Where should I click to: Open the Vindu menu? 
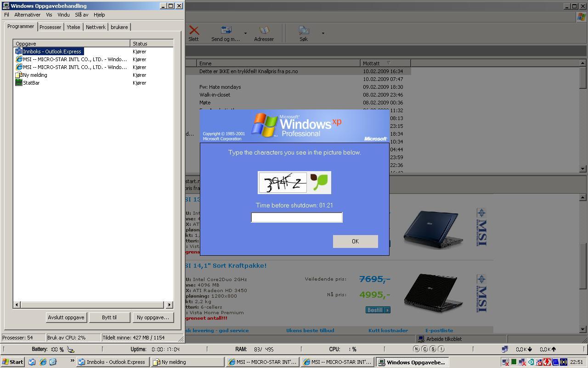(63, 15)
